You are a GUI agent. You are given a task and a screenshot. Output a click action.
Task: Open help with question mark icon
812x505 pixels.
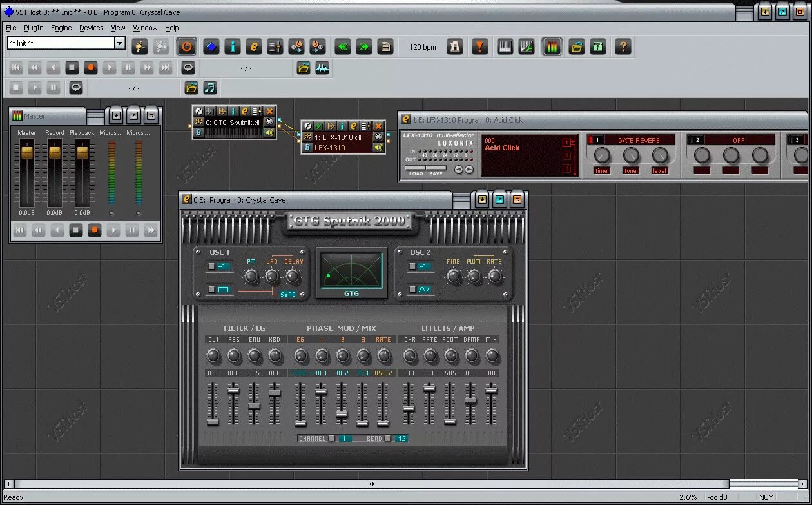click(x=623, y=46)
